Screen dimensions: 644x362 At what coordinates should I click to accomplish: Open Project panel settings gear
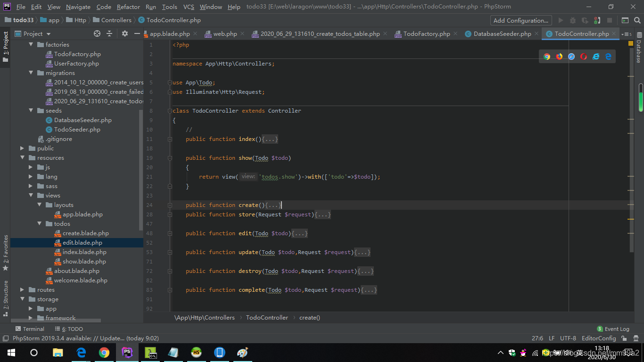125,33
